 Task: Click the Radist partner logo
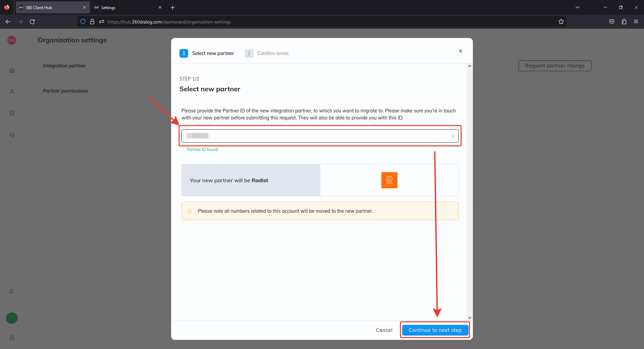[x=389, y=180]
